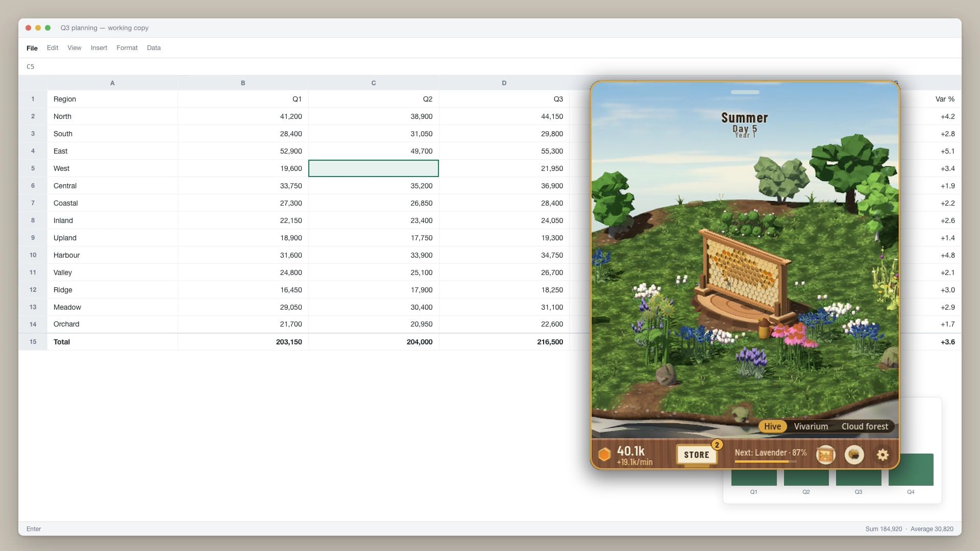This screenshot has width=980, height=551.
Task: Open the Data menu
Action: (x=154, y=48)
